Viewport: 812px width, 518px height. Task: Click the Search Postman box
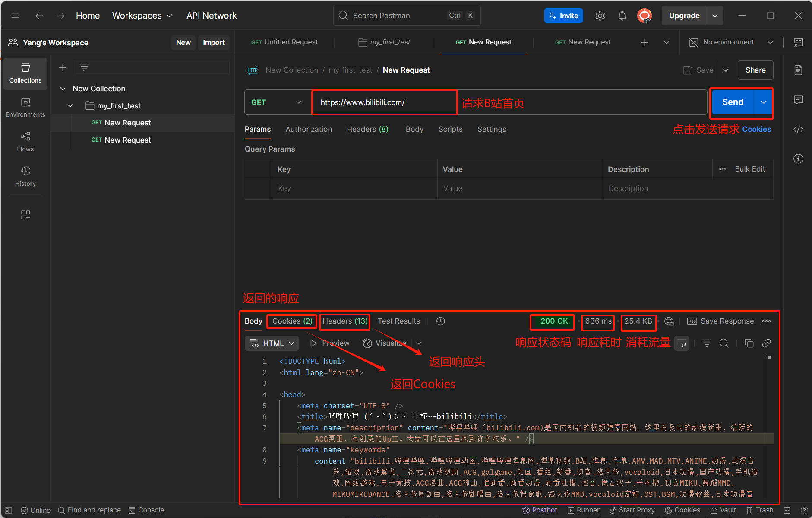click(407, 16)
